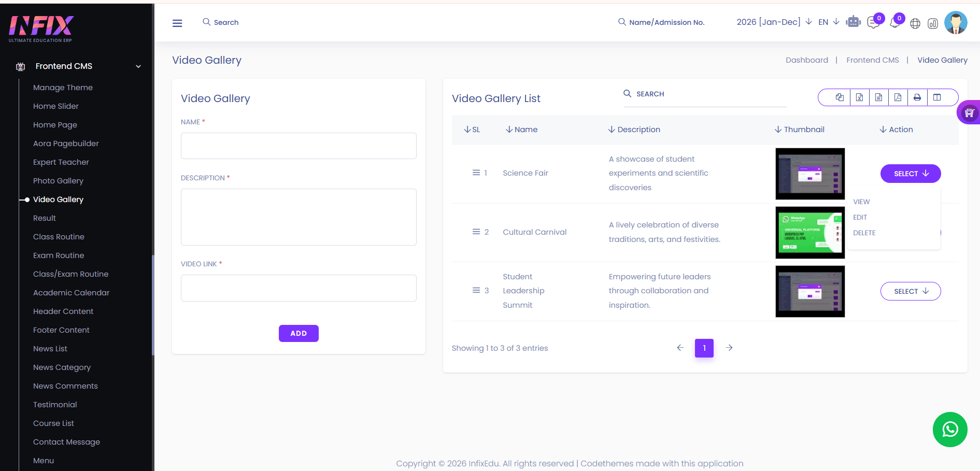Open Science Fair video thumbnail
The height and width of the screenshot is (471, 980).
coord(810,174)
